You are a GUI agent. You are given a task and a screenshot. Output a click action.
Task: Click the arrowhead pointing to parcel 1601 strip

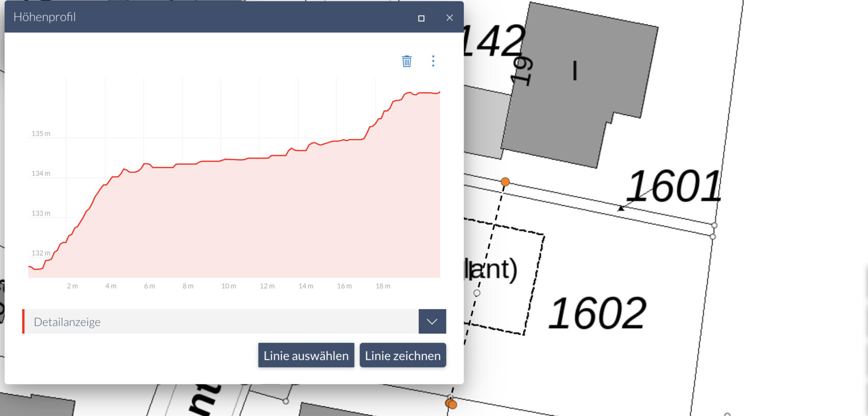(621, 208)
